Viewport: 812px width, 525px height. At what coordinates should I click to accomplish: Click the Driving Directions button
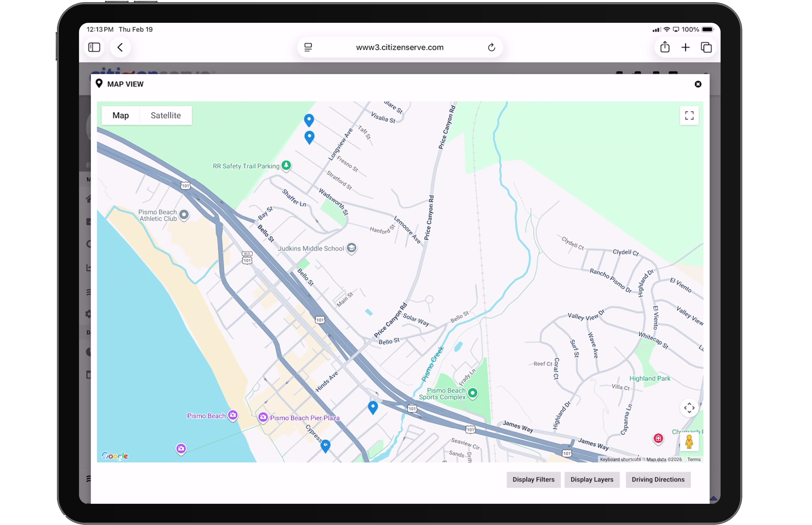(x=658, y=479)
